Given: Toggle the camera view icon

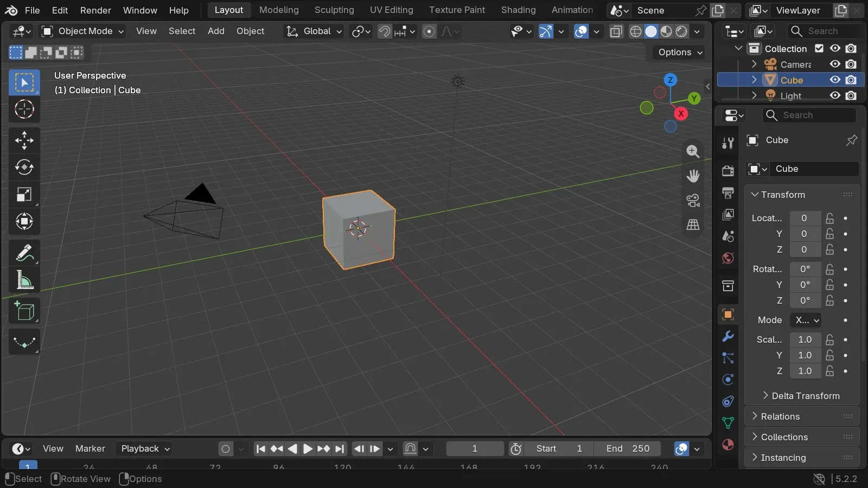Looking at the screenshot, I should click(693, 200).
